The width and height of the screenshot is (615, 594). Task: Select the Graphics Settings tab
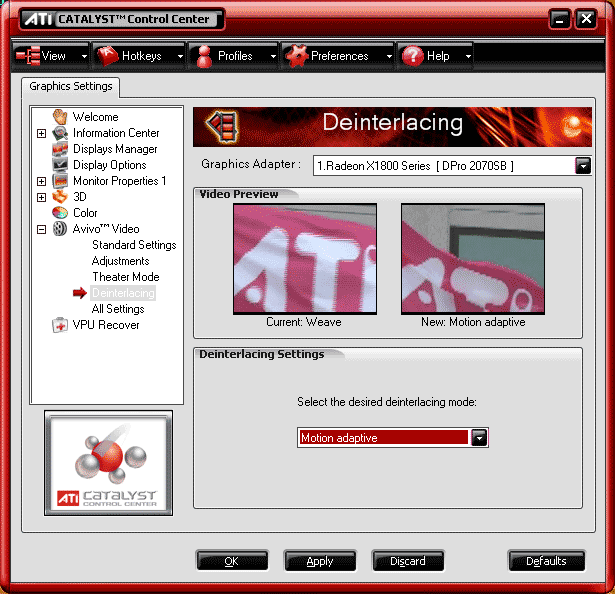71,86
